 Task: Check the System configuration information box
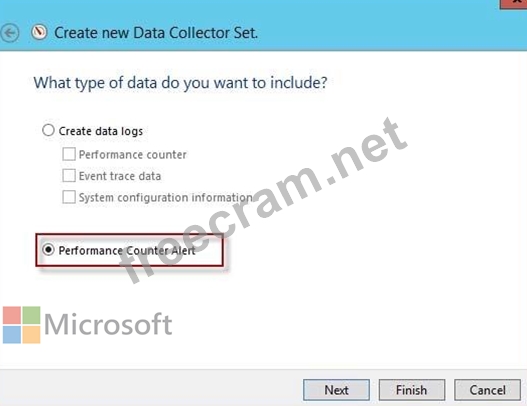[69, 197]
